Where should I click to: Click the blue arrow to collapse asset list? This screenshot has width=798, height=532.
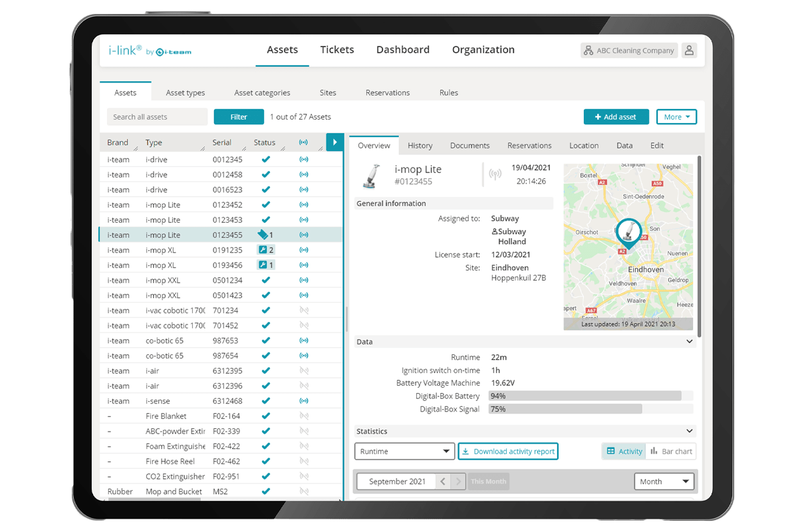coord(334,142)
